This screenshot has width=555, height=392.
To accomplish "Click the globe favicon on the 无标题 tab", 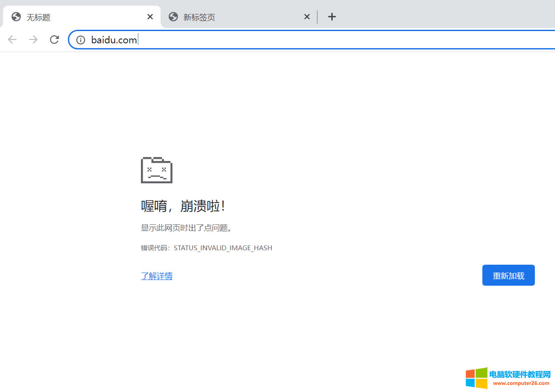I will tap(16, 17).
